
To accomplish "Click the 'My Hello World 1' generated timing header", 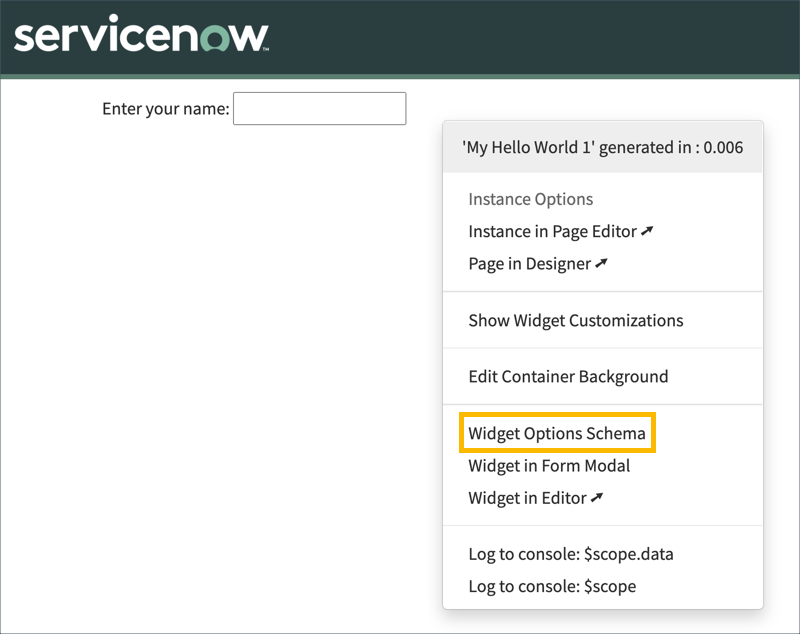I will tap(603, 146).
